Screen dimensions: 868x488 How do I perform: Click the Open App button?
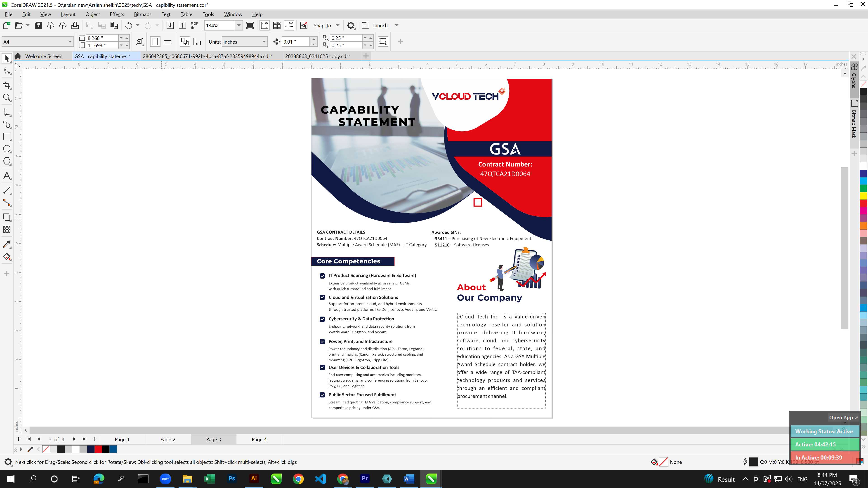tap(843, 418)
